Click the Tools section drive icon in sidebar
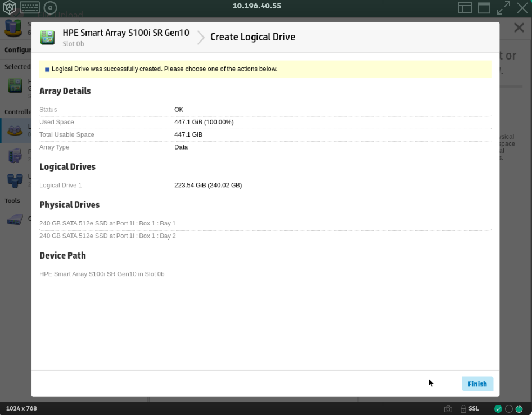Viewport: 532px width, 415px height. click(15, 220)
